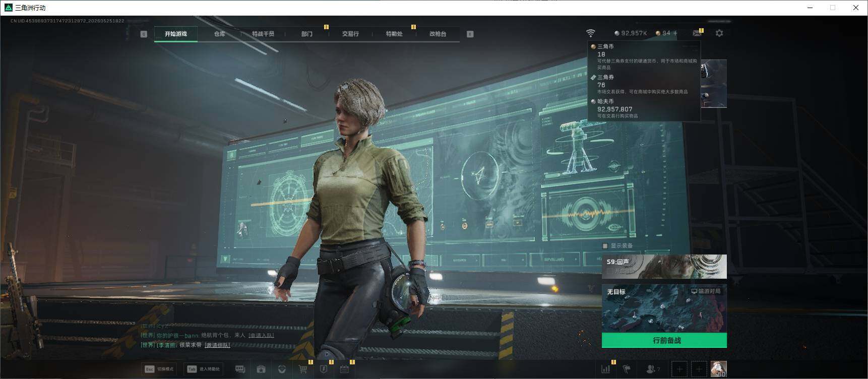
Task: Click the 92,957,807 amount text
Action: pos(614,109)
